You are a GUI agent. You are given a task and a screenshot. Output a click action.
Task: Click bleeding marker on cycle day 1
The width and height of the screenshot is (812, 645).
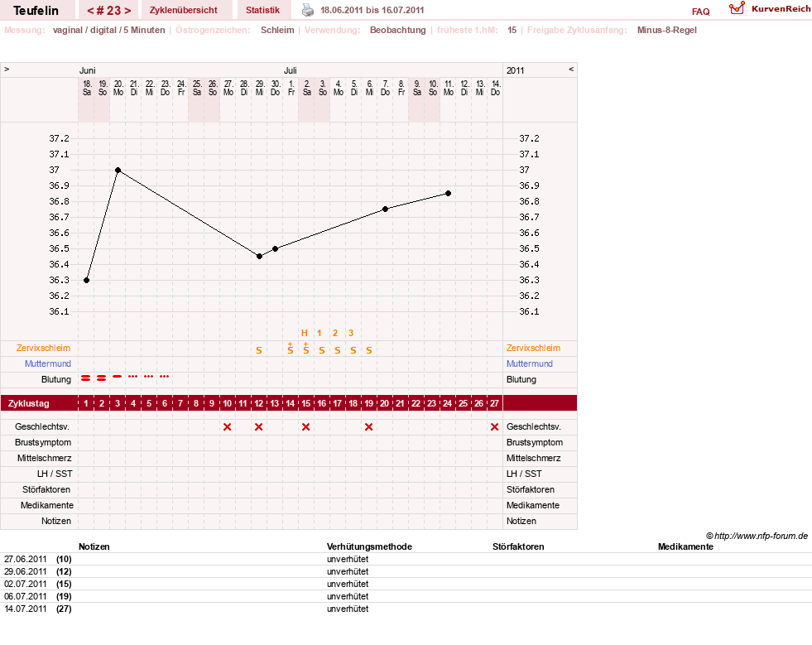coord(85,378)
